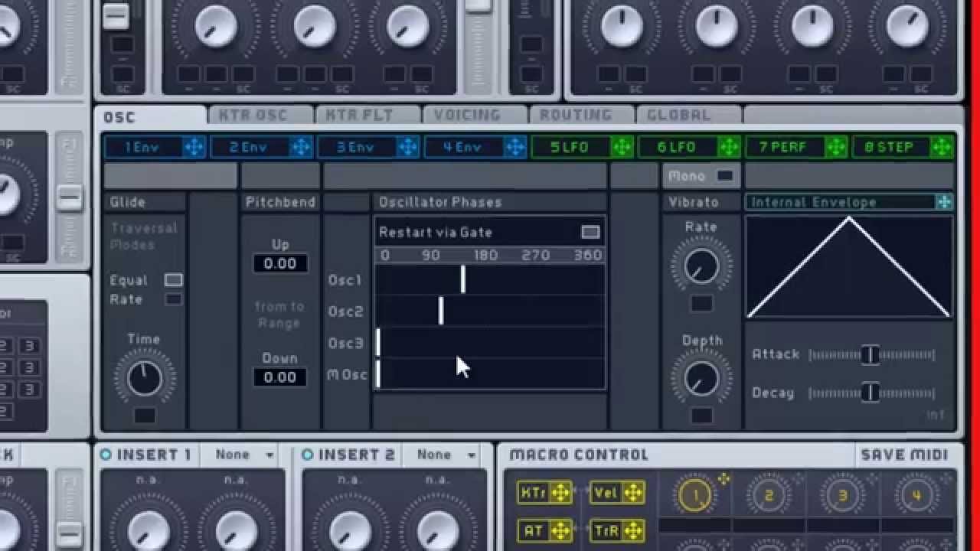
Task: Select the 8STEP modulation page
Action: (x=892, y=147)
